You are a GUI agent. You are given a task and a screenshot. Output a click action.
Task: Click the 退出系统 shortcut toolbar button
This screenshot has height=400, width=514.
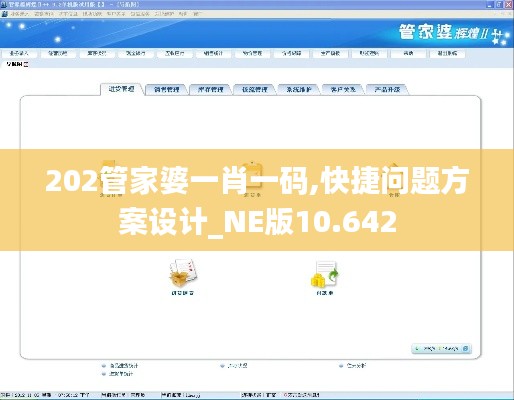point(447,53)
